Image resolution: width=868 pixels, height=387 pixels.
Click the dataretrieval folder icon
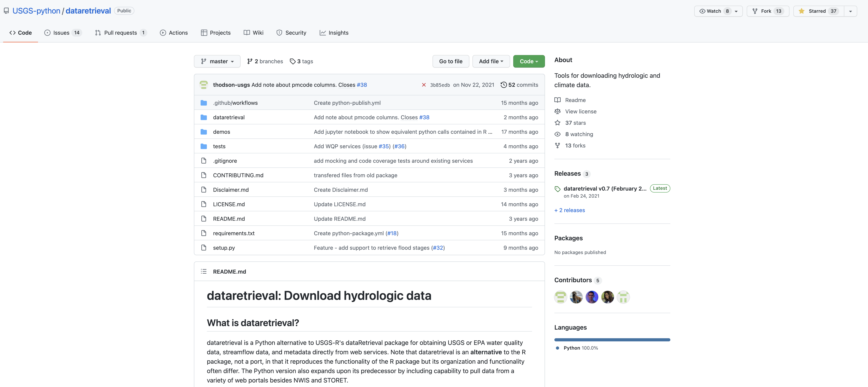coord(204,117)
